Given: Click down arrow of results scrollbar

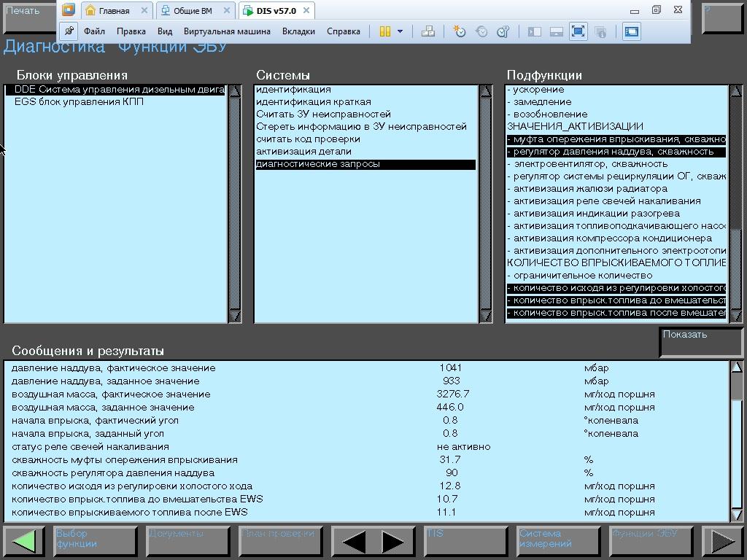Looking at the screenshot, I should click(x=737, y=515).
